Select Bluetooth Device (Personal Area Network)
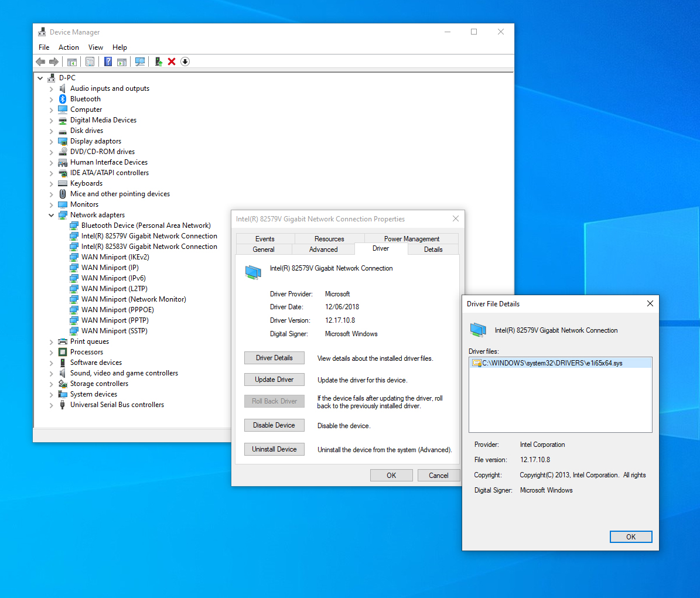 [146, 225]
